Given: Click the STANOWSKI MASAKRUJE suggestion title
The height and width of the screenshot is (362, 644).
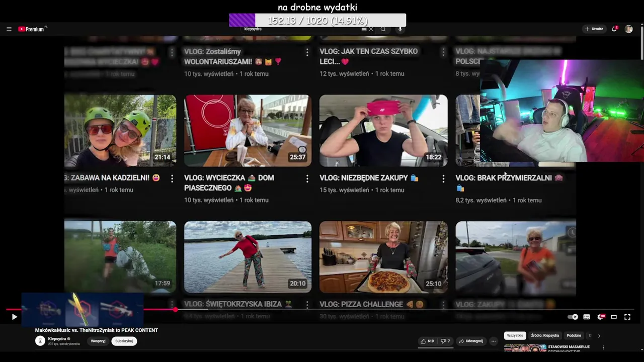Looking at the screenshot, I should point(569,347).
